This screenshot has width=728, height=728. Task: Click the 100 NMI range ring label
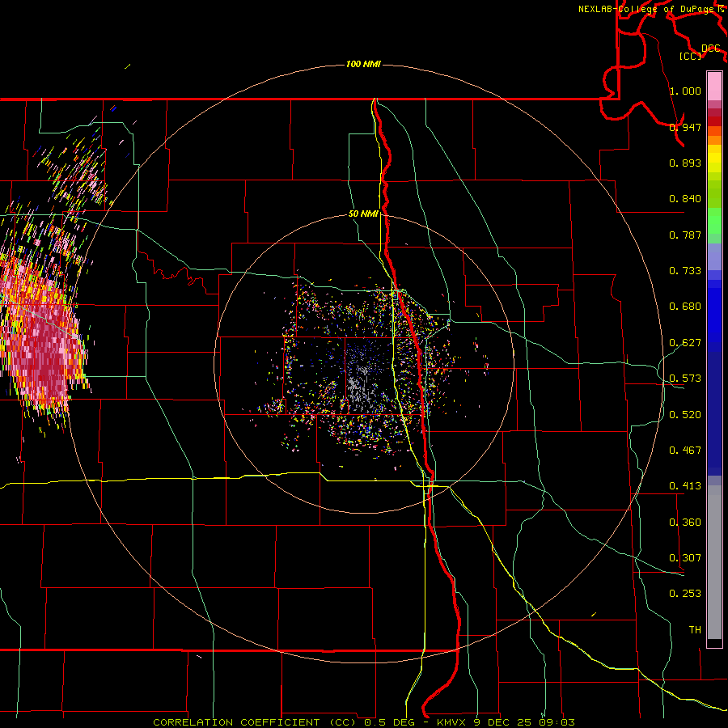coord(363,64)
